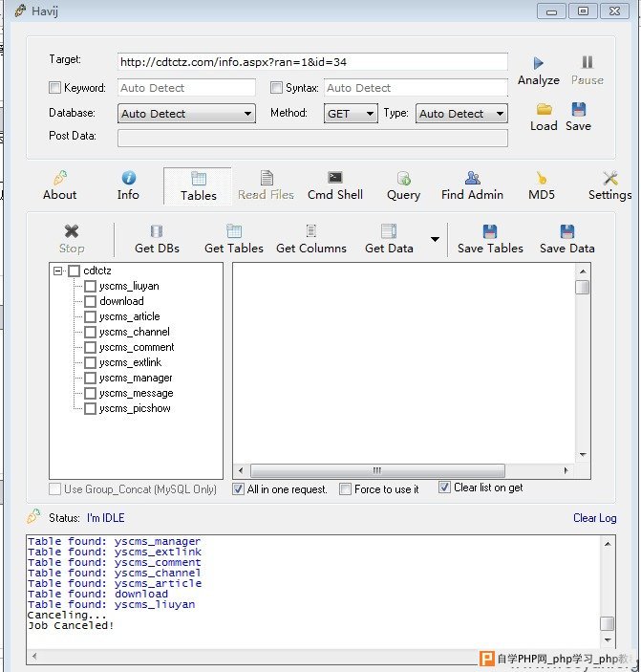
Task: Click the Save Tables disk icon
Action: point(490,231)
